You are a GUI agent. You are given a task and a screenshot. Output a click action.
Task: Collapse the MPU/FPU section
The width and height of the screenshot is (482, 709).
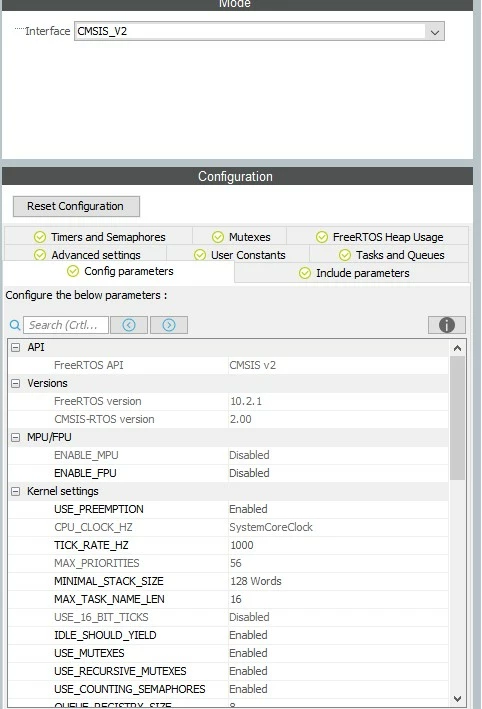pyautogui.click(x=15, y=437)
